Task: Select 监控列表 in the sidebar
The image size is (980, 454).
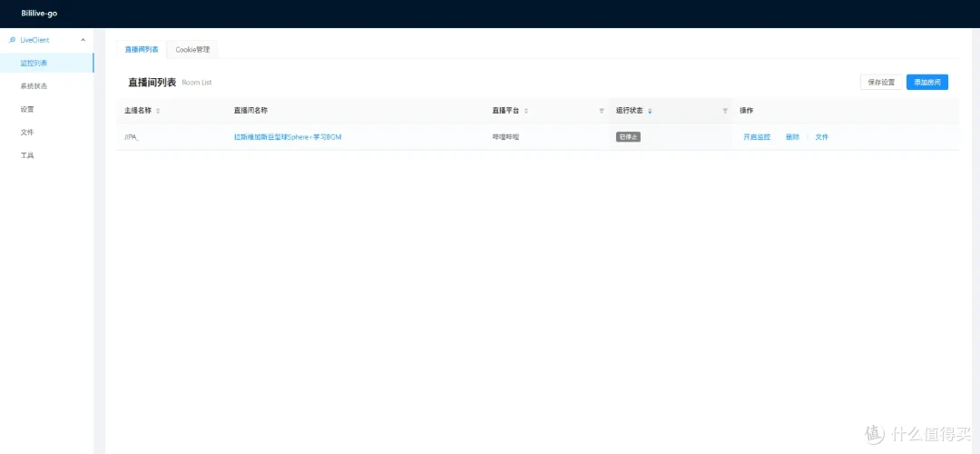Action: (47, 64)
